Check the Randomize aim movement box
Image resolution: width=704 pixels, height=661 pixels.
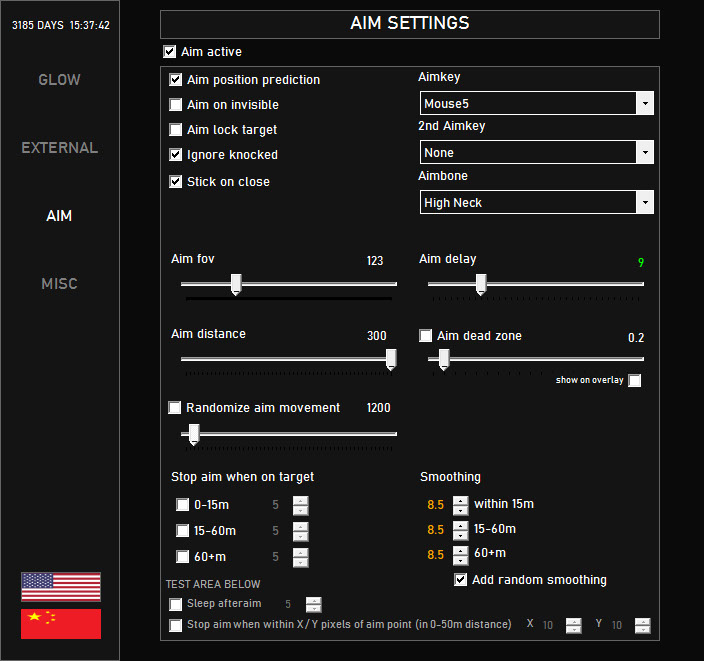[175, 408]
